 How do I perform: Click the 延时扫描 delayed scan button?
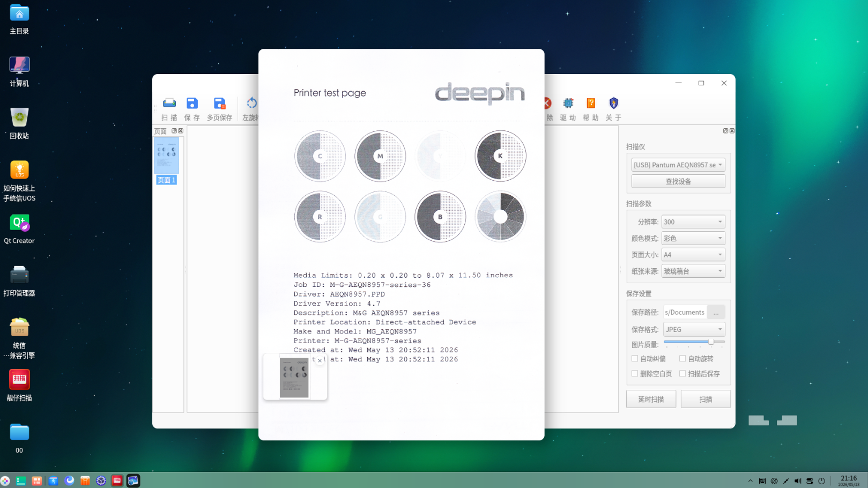coord(651,399)
